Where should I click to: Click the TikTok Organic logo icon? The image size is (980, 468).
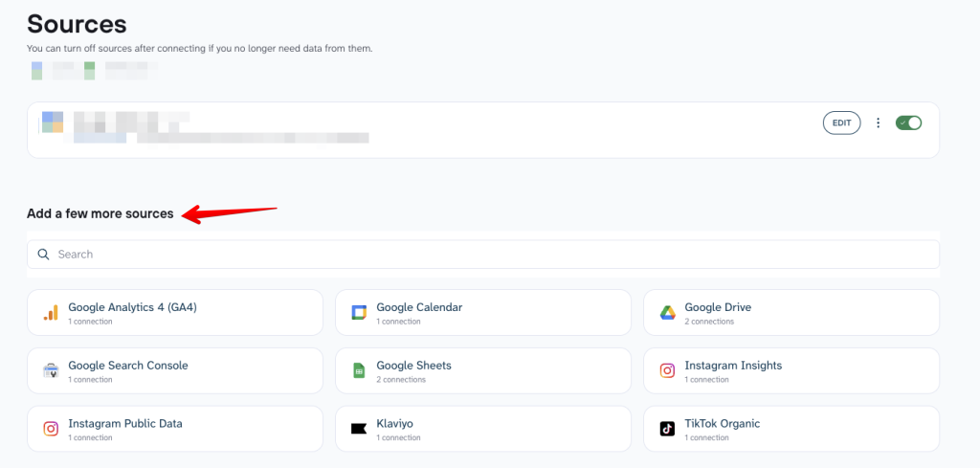pos(667,429)
